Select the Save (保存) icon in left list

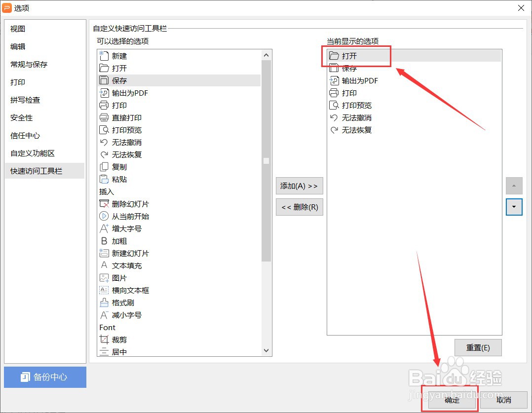coord(104,80)
